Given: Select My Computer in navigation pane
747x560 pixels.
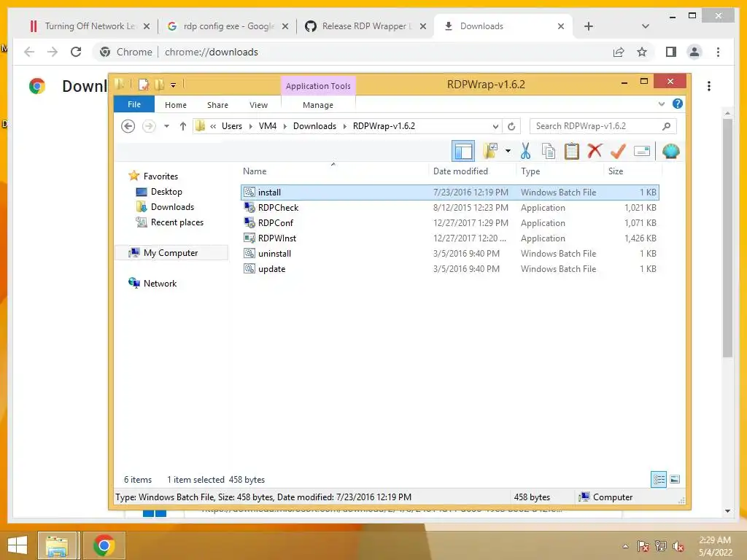Looking at the screenshot, I should 171,253.
